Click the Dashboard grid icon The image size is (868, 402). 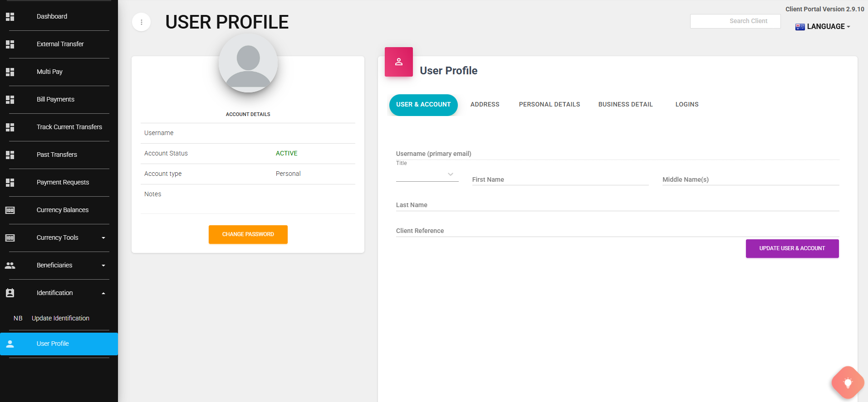coord(10,17)
